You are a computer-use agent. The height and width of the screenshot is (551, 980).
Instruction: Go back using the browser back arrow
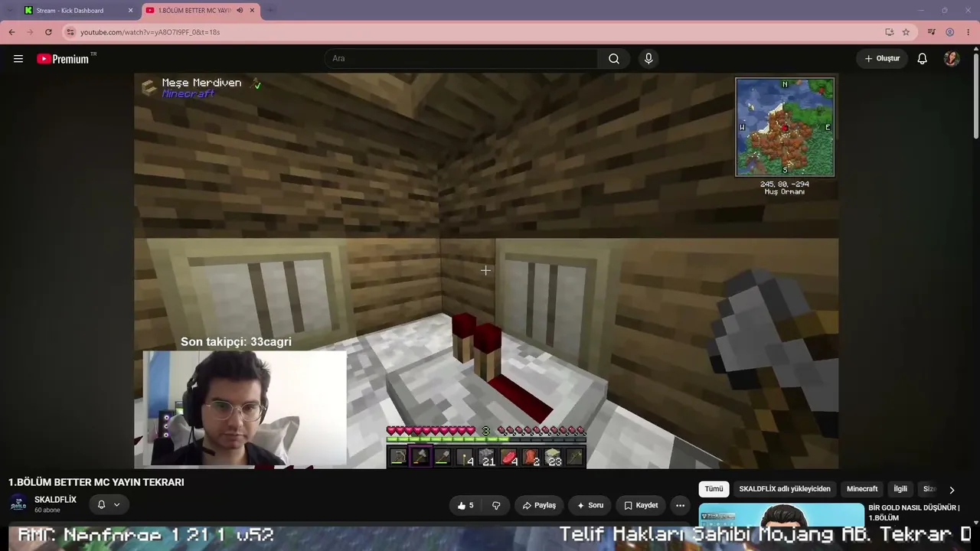point(11,32)
